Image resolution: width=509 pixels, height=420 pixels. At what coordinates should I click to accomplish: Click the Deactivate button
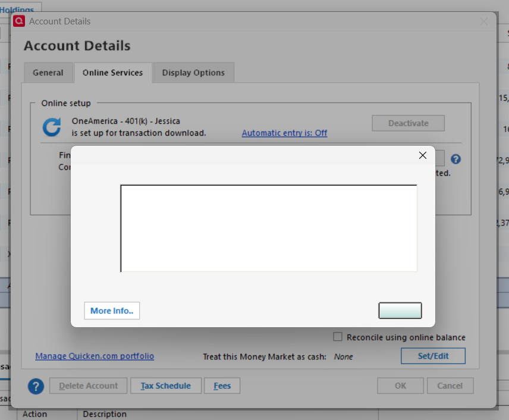tap(408, 123)
